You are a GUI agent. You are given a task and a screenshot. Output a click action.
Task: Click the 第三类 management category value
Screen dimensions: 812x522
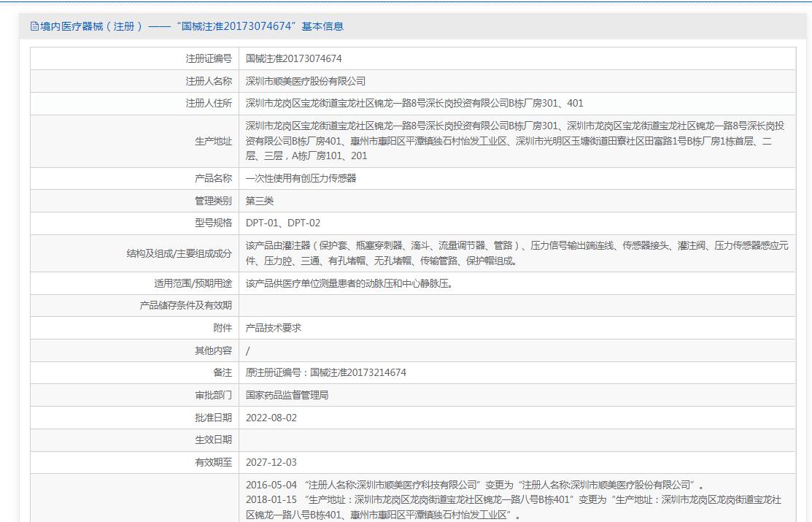pos(260,201)
